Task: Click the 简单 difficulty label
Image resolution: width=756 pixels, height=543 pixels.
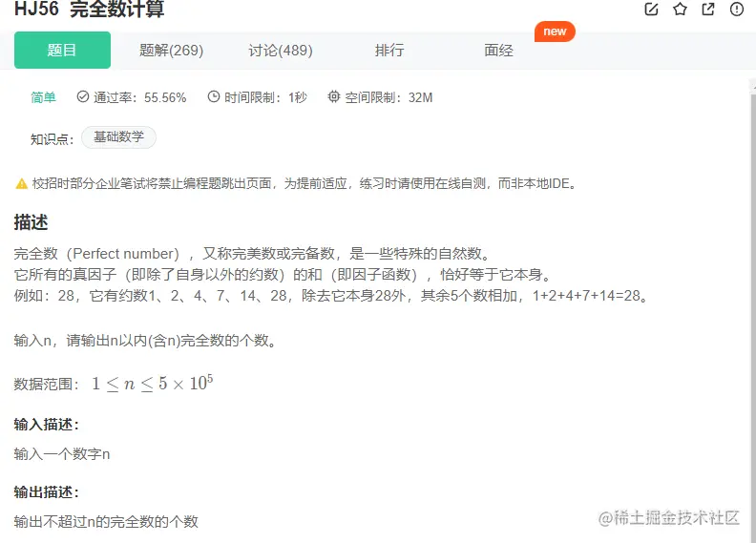Action: (x=43, y=97)
